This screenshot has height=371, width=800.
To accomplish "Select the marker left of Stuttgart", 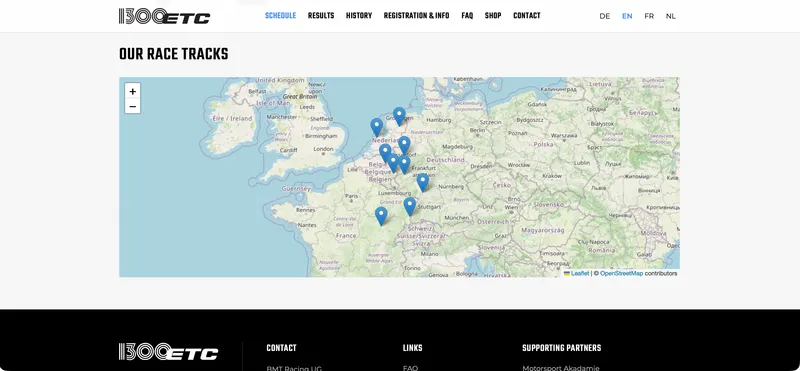I will click(410, 207).
